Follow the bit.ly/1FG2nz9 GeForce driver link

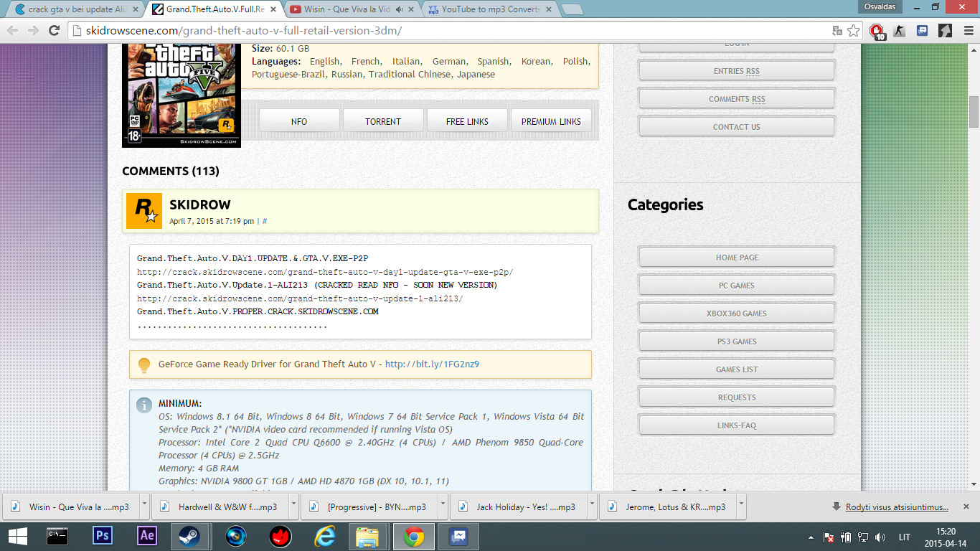pyautogui.click(x=432, y=364)
